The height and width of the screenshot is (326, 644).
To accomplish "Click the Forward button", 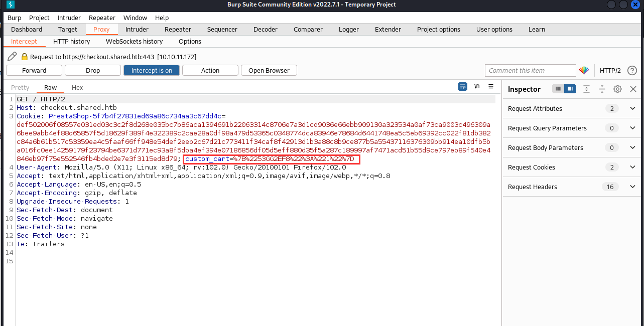I will pyautogui.click(x=34, y=70).
